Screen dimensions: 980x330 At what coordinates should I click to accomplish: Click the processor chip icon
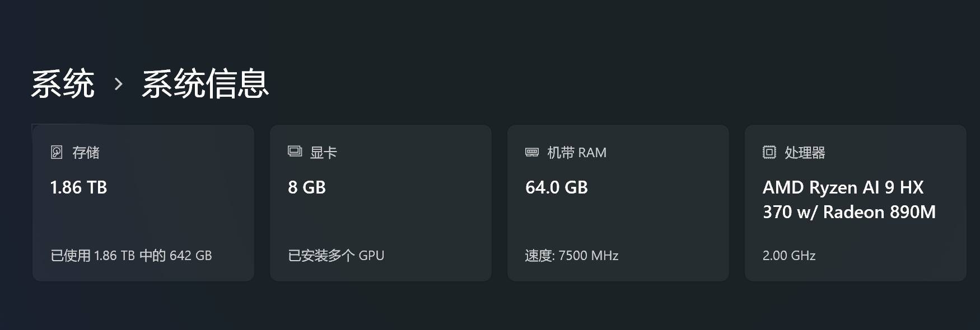[x=769, y=152]
